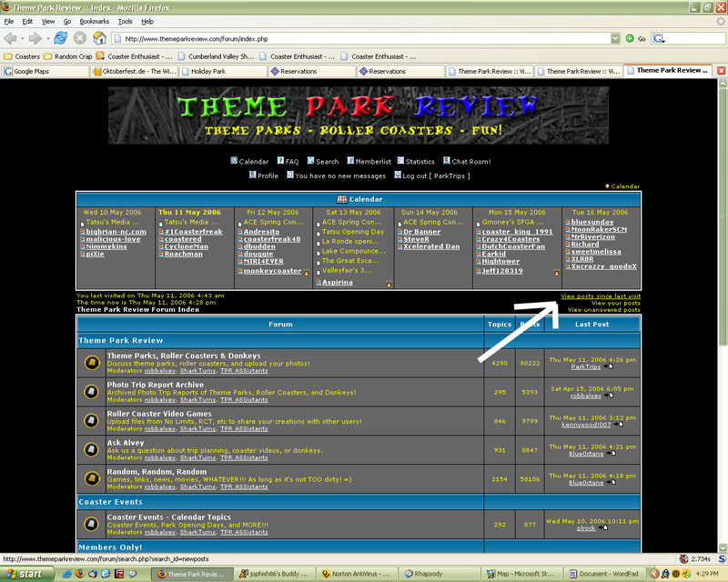Switch to the Google Maps tab
This screenshot has width=728, height=582.
[x=45, y=71]
